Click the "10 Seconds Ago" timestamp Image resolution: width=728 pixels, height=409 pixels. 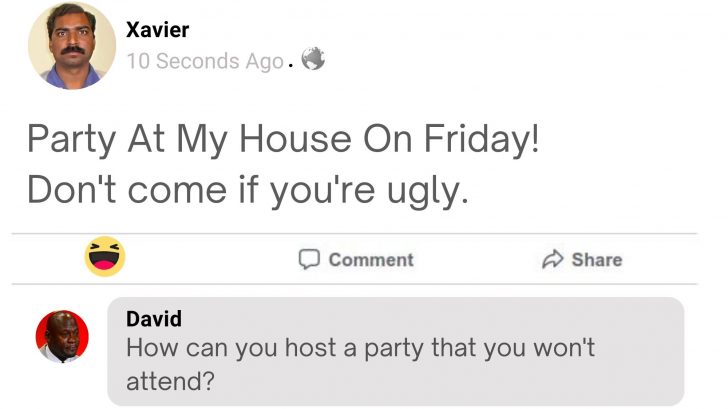[x=205, y=61]
